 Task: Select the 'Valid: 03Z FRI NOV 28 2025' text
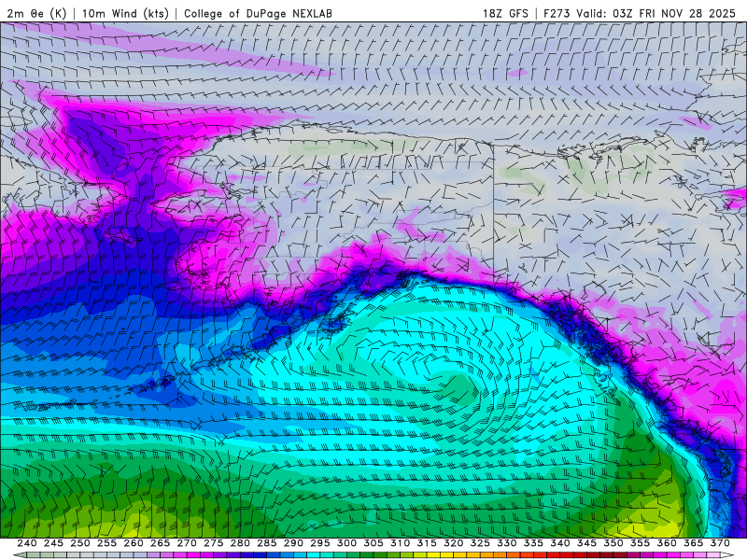pos(656,13)
